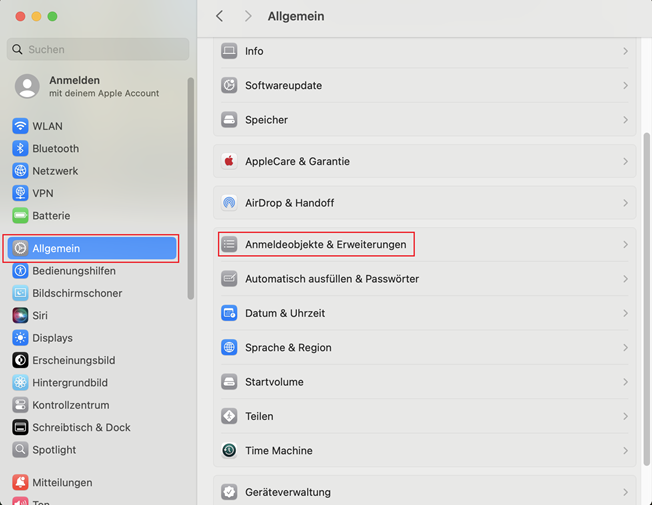Click the Bildschirmschoner icon
This screenshot has height=505, width=652.
click(20, 293)
